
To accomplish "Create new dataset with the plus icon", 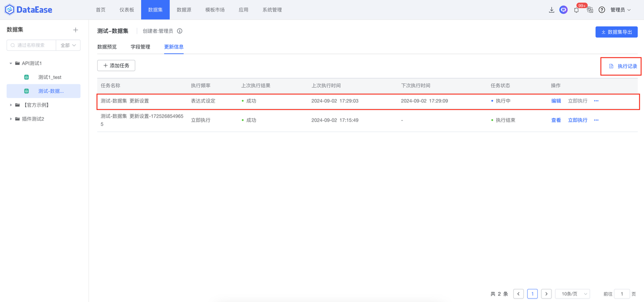I will [75, 29].
